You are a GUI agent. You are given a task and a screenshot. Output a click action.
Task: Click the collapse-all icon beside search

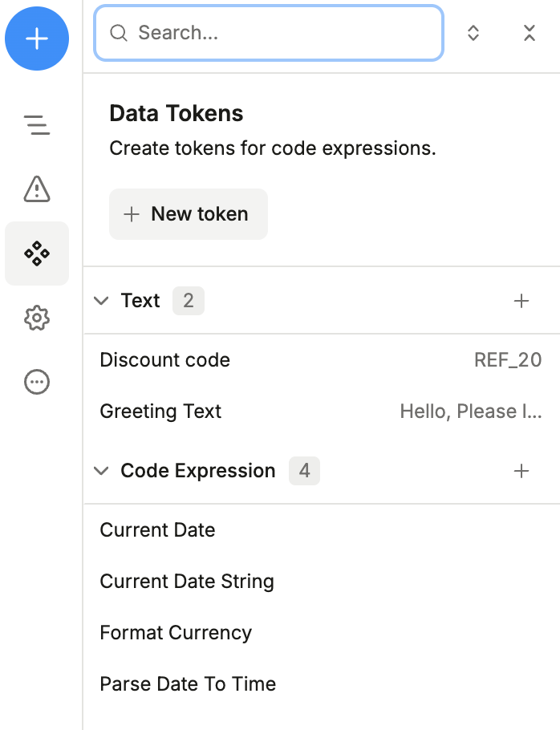tap(530, 33)
